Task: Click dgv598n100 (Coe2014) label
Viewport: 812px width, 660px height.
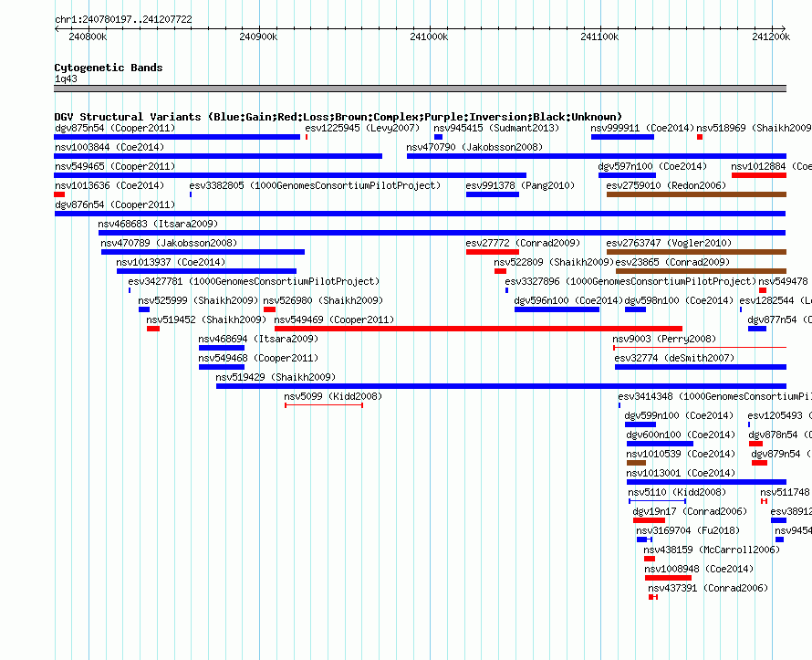Action: click(679, 300)
